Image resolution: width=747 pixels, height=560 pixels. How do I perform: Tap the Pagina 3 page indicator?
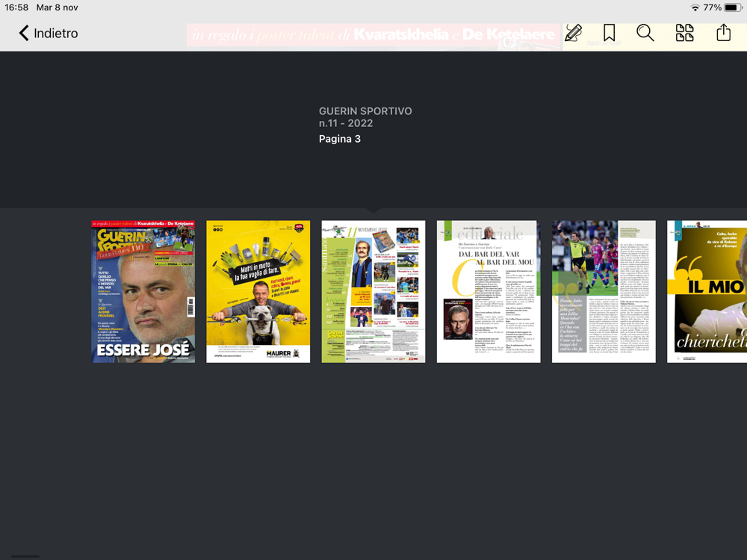click(x=340, y=139)
